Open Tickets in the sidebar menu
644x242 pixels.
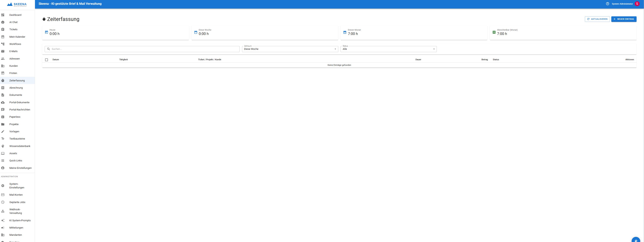13,29
